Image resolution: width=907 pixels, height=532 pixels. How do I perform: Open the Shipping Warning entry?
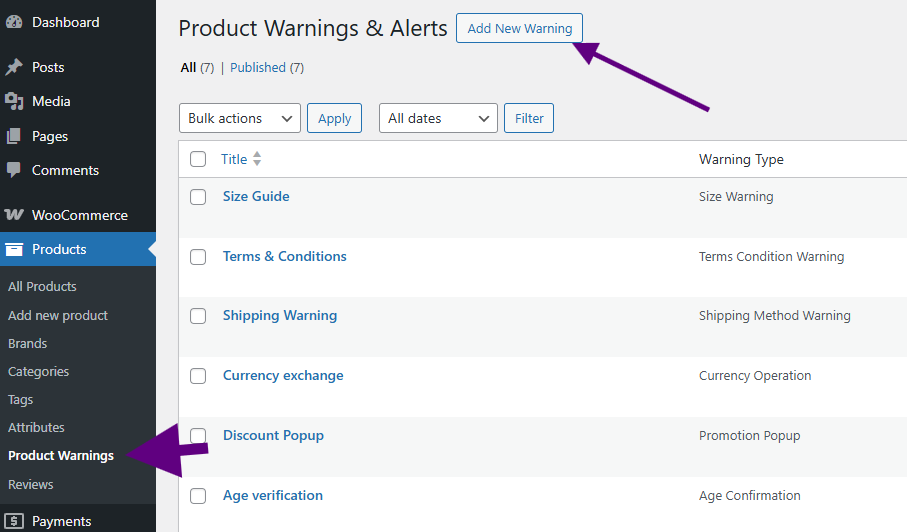(x=280, y=316)
